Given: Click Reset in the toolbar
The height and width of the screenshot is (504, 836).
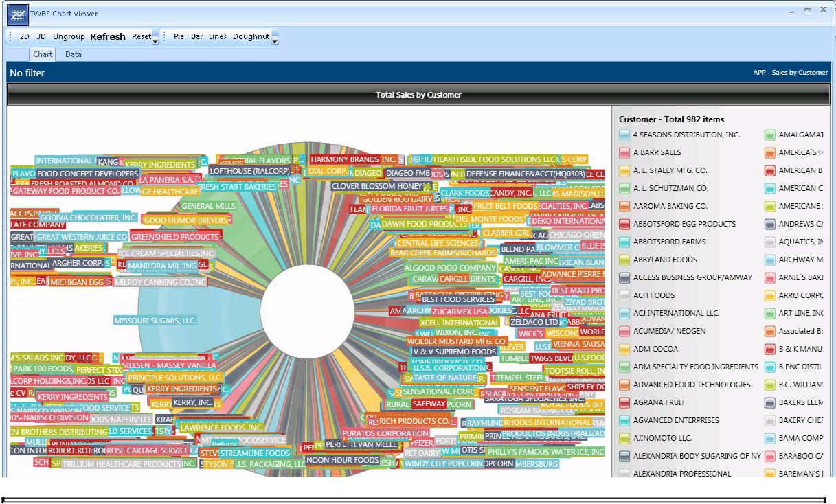Looking at the screenshot, I should (142, 36).
